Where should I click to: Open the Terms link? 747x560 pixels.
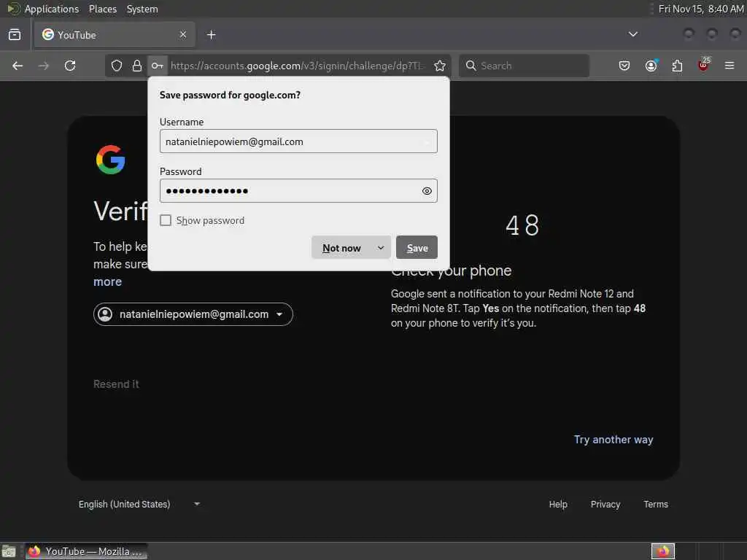pyautogui.click(x=656, y=504)
